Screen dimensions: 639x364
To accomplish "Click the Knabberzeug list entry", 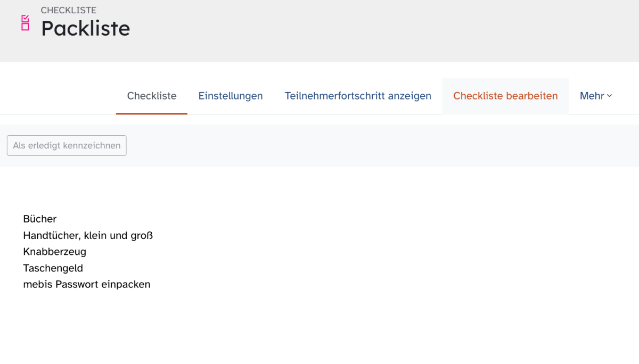I will coord(54,252).
